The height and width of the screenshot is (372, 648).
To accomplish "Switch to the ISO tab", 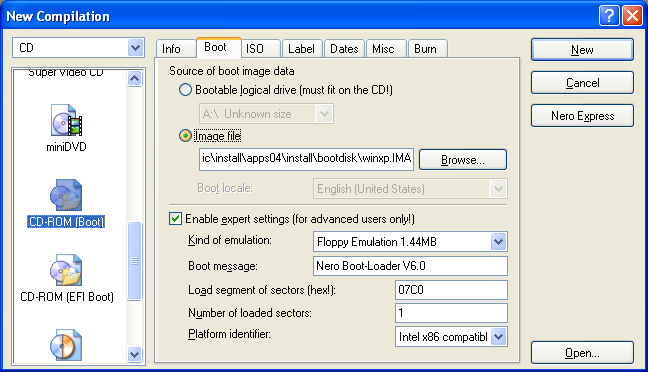I will pyautogui.click(x=261, y=49).
